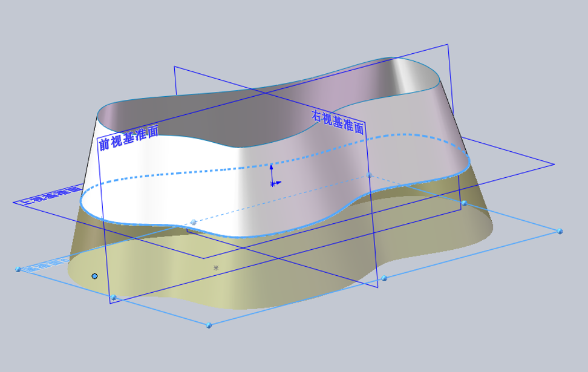
Task: Select the bottommost blue sphere handle
Action: [209, 325]
